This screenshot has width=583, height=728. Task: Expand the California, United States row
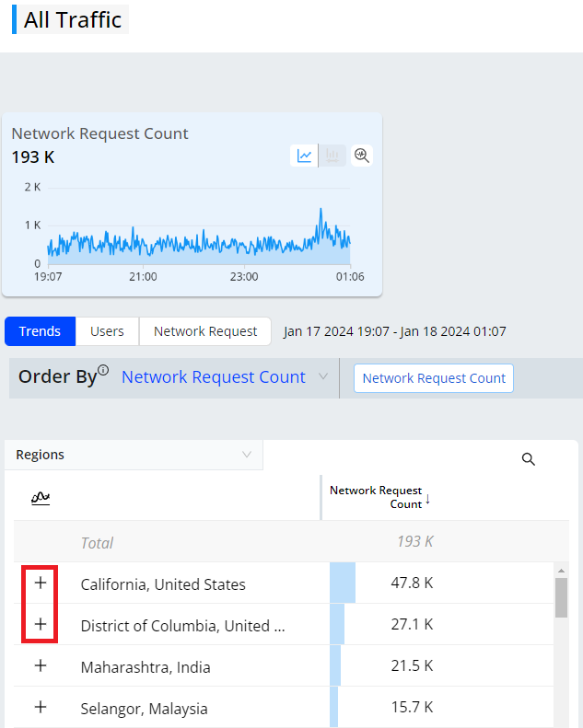tap(41, 584)
